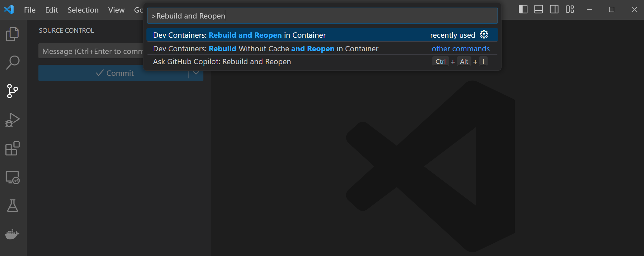Open the View menu

(116, 10)
